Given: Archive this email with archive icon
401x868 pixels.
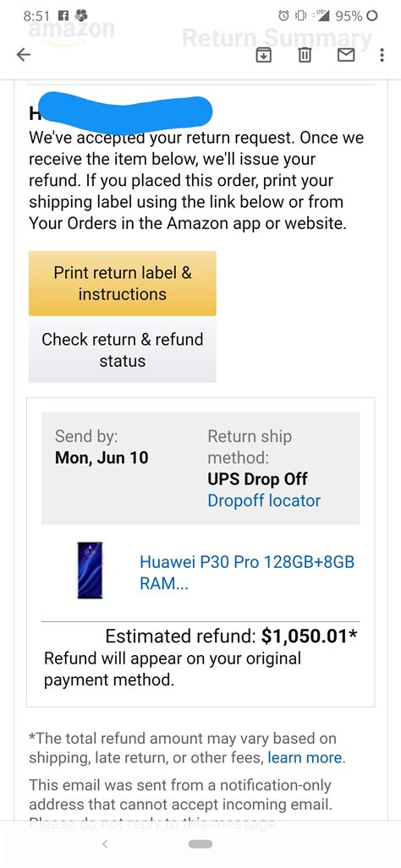Looking at the screenshot, I should pyautogui.click(x=264, y=54).
